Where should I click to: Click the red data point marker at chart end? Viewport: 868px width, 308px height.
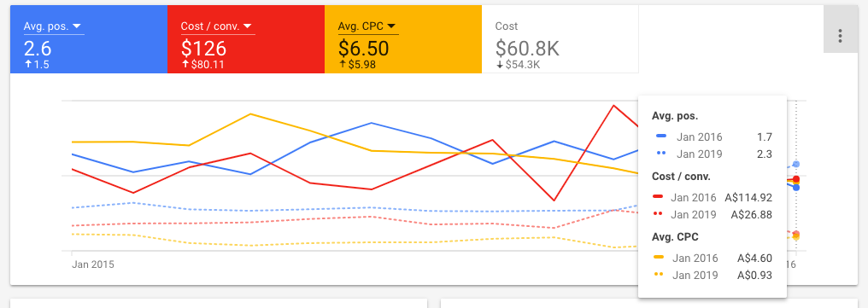pyautogui.click(x=796, y=179)
